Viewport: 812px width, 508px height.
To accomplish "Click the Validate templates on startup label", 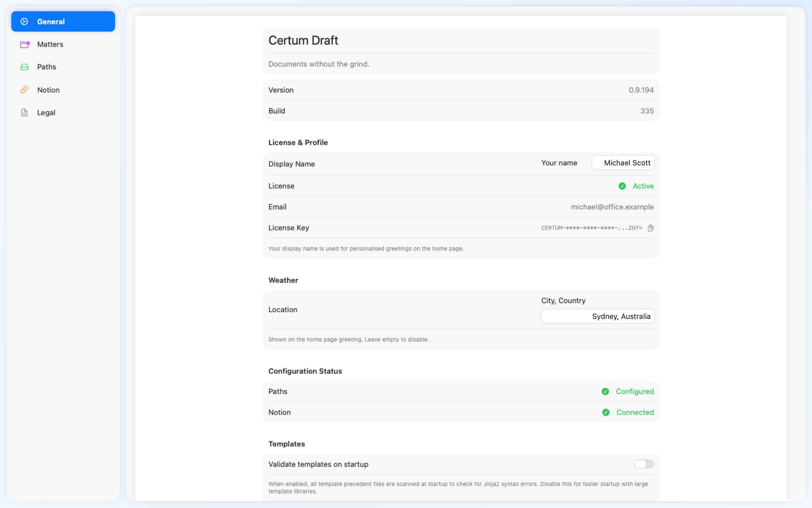I will [x=318, y=464].
